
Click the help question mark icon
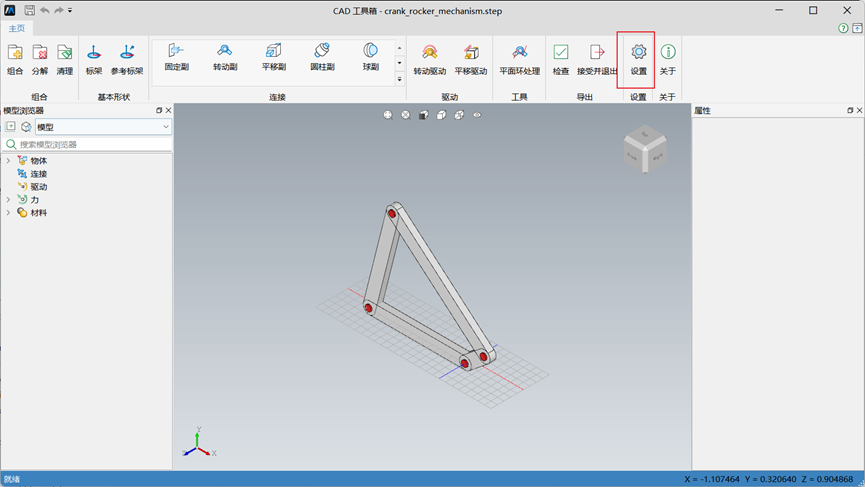click(843, 28)
